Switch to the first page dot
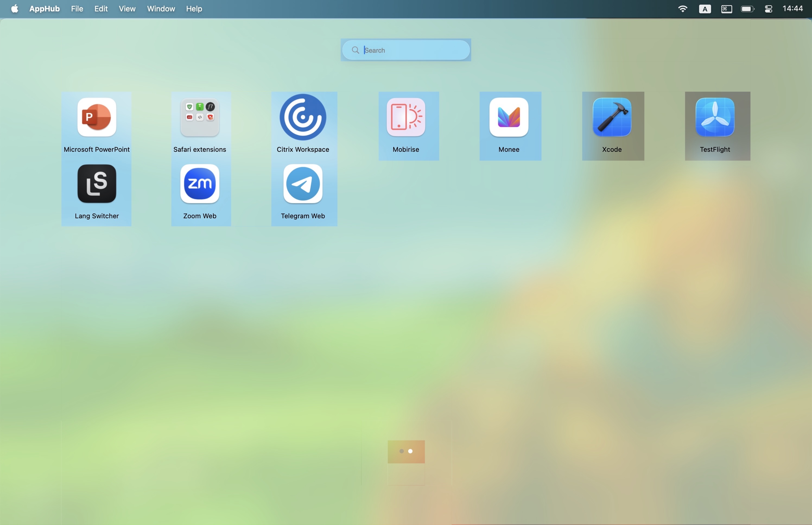 click(x=401, y=451)
